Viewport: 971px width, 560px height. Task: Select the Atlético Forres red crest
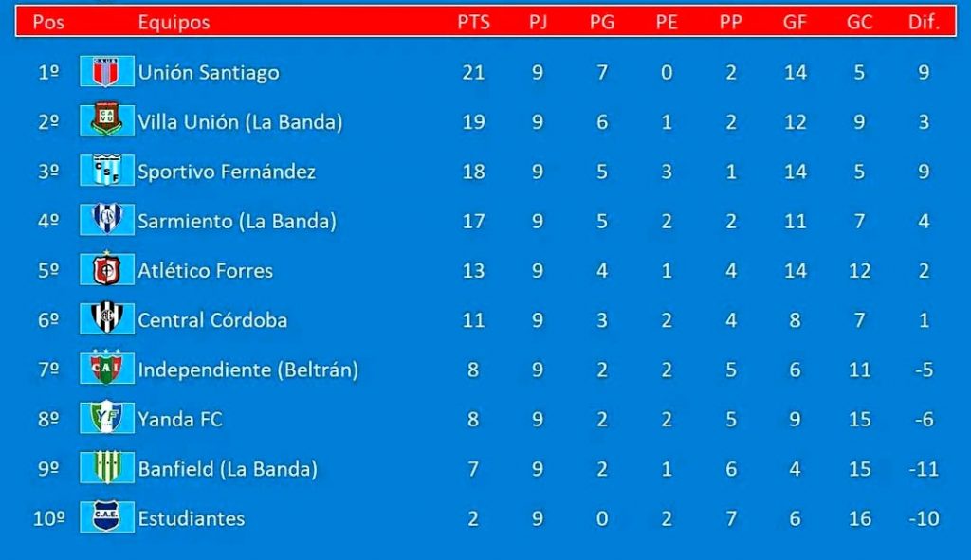pos(106,269)
